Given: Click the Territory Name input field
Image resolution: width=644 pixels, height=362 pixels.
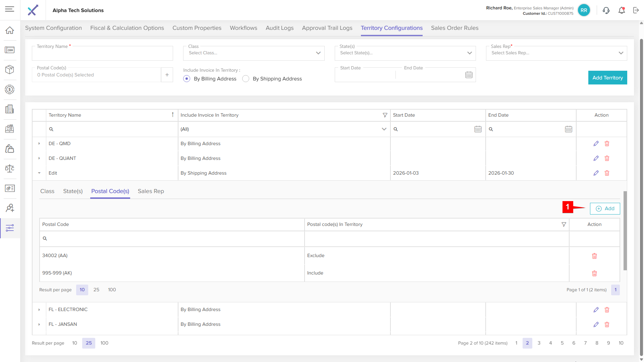Looking at the screenshot, I should pos(102,54).
